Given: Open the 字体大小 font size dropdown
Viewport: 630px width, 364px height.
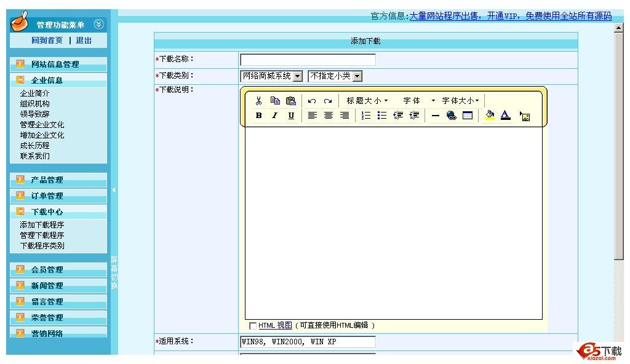Looking at the screenshot, I should click(x=460, y=101).
